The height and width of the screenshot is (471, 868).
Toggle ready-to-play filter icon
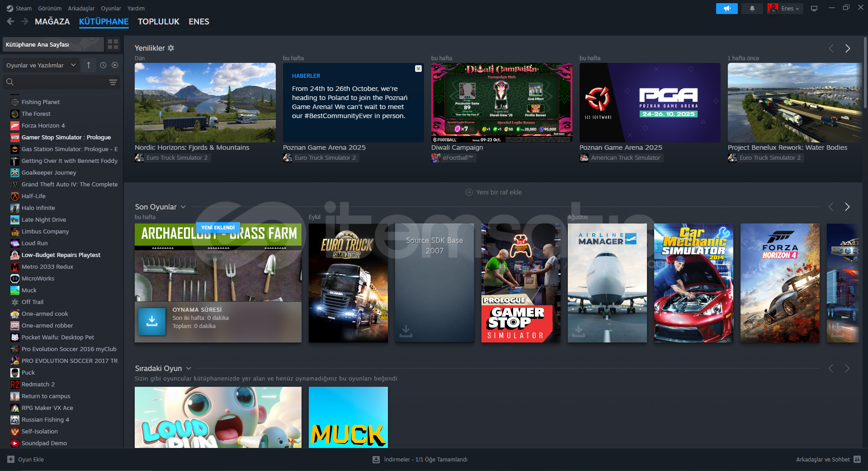pos(115,65)
